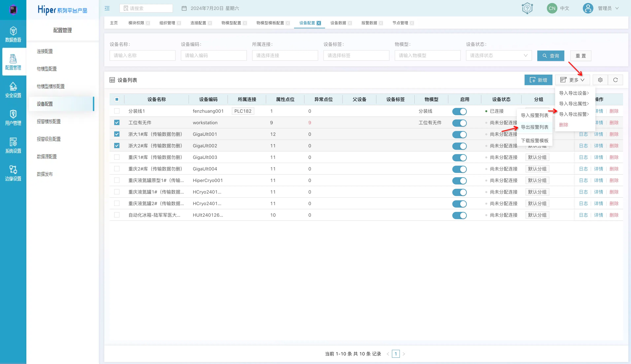This screenshot has height=364, width=631.
Task: Click the 默认分组 tag in 重庆2#库 row
Action: click(537, 169)
